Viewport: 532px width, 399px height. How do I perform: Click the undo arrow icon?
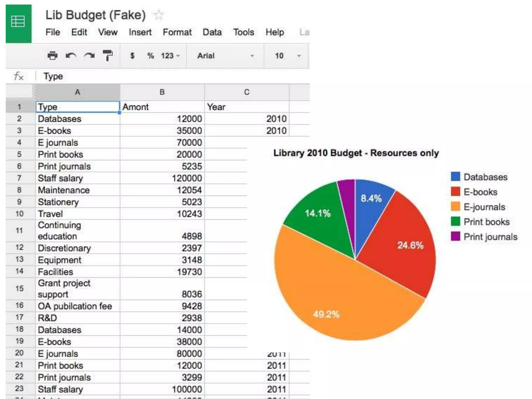[71, 56]
